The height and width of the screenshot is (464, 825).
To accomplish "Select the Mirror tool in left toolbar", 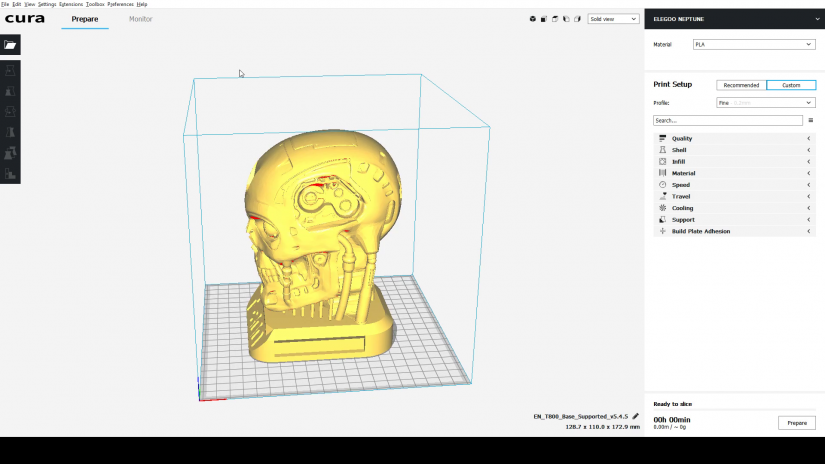I will click(10, 132).
